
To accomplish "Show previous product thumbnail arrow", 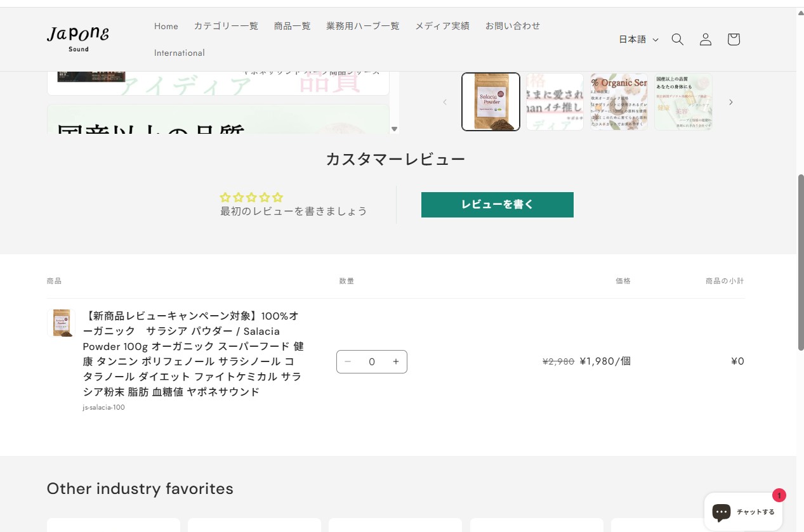I will (445, 102).
